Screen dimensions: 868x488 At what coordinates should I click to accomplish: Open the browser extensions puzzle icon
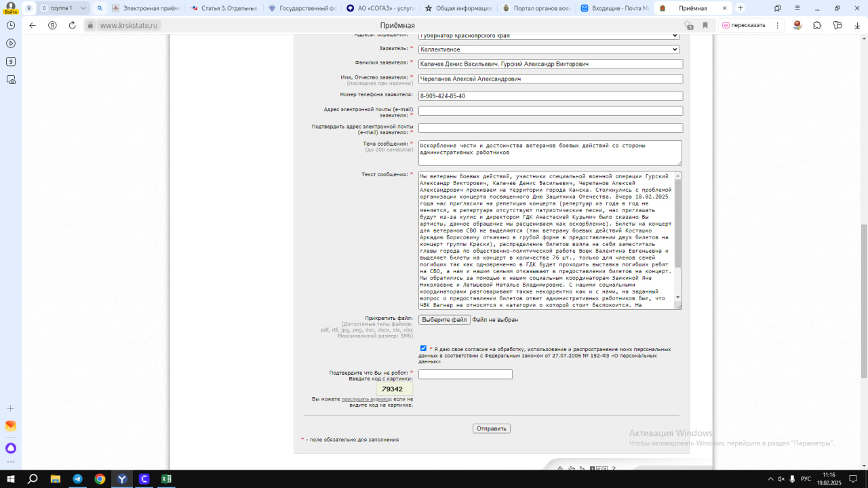tap(817, 25)
